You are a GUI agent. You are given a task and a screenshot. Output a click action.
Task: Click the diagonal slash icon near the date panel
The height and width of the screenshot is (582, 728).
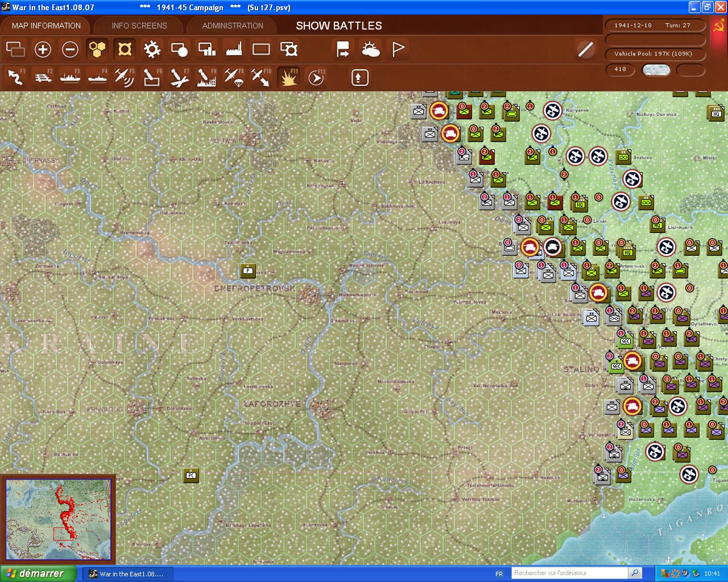[585, 49]
